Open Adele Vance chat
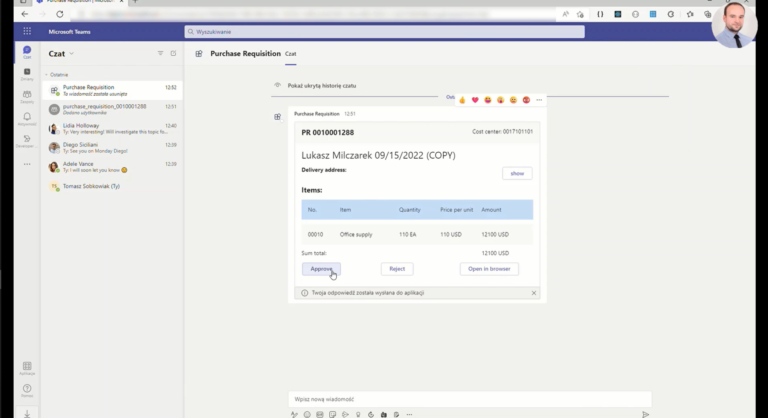Screen dimensions: 768x418 (x=112, y=167)
